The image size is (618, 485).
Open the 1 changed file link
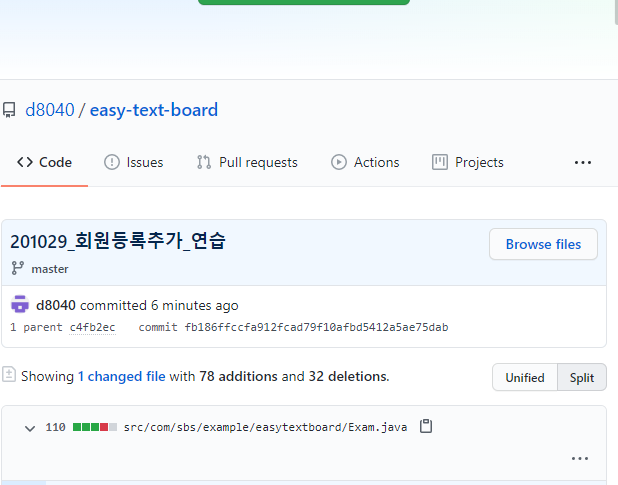coord(121,377)
